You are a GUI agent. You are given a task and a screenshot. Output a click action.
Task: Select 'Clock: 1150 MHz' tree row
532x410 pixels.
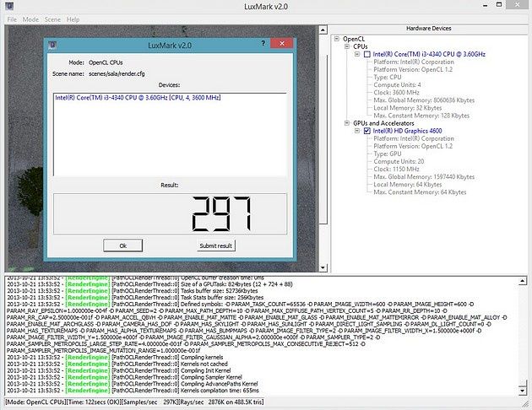[x=396, y=169]
